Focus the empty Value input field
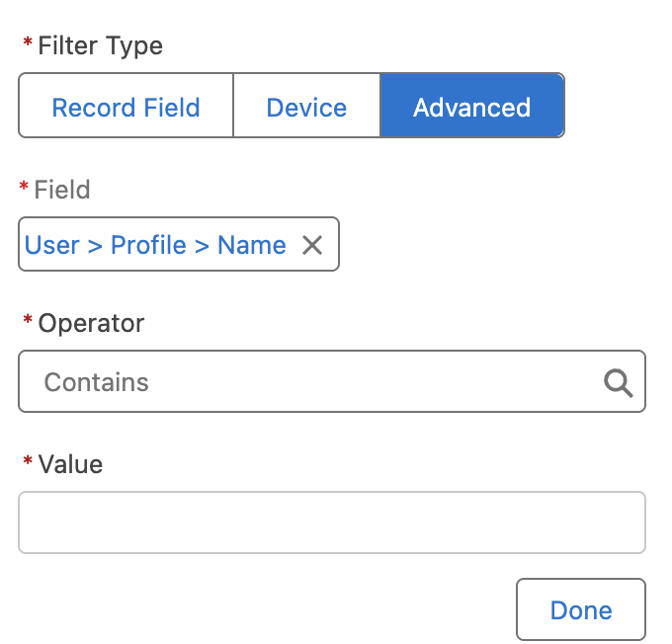Screen dimensions: 672x644 [x=331, y=523]
